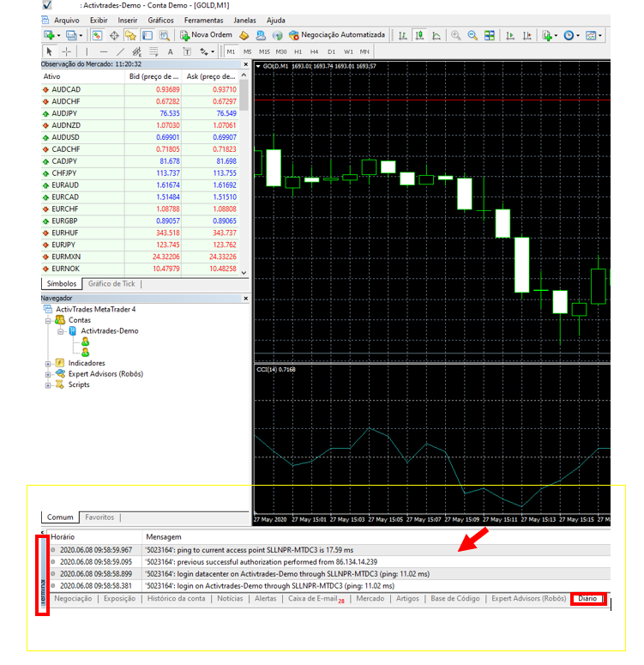Open the Profiles toolbar icon
The width and height of the screenshot is (644, 665).
(71, 35)
